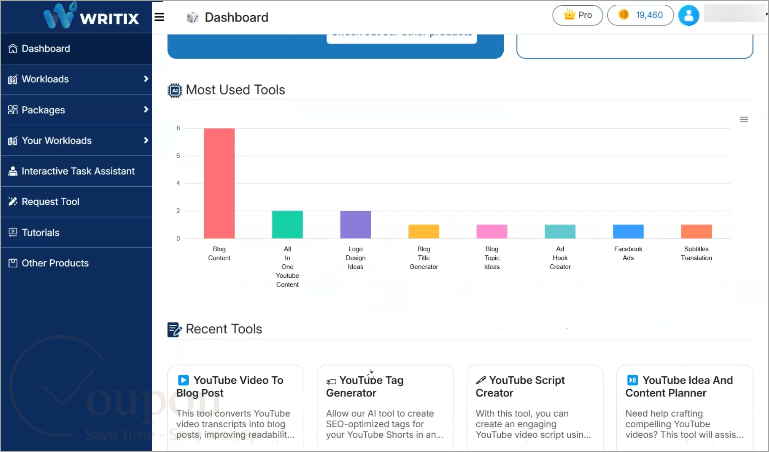Open YouTube Script Creator tool
Image resolution: width=769 pixels, height=452 pixels.
(535, 408)
